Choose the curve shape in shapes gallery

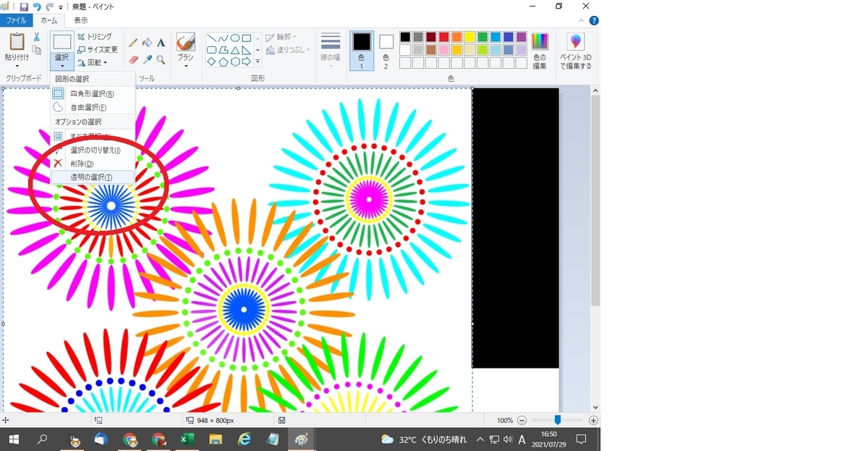(224, 38)
